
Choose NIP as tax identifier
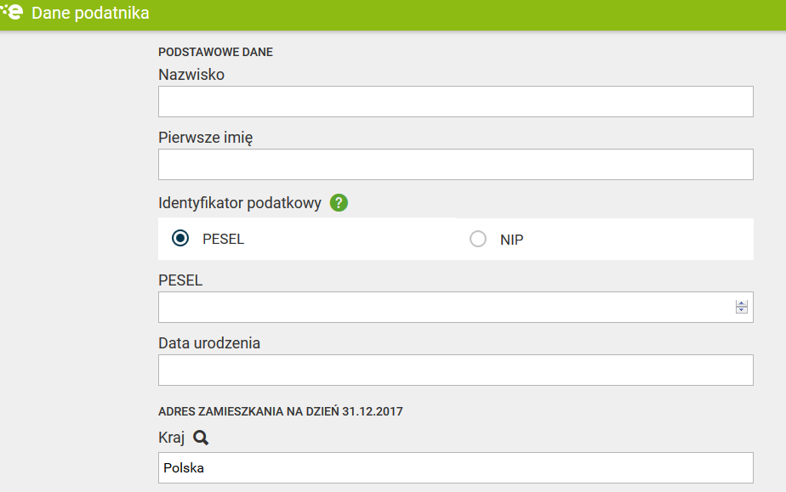(x=478, y=239)
